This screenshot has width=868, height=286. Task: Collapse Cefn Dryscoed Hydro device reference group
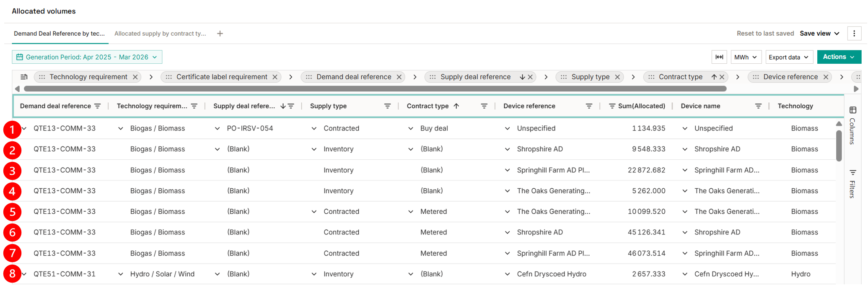coord(507,274)
